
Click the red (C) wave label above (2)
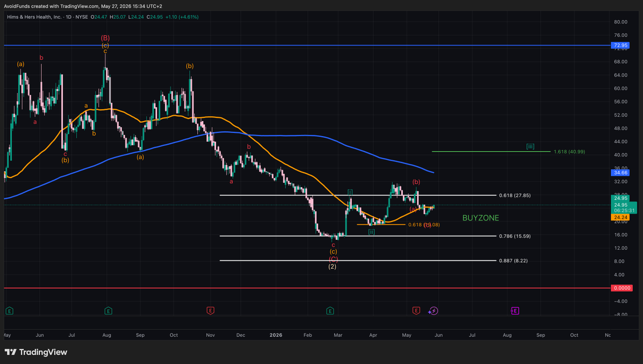(x=334, y=259)
